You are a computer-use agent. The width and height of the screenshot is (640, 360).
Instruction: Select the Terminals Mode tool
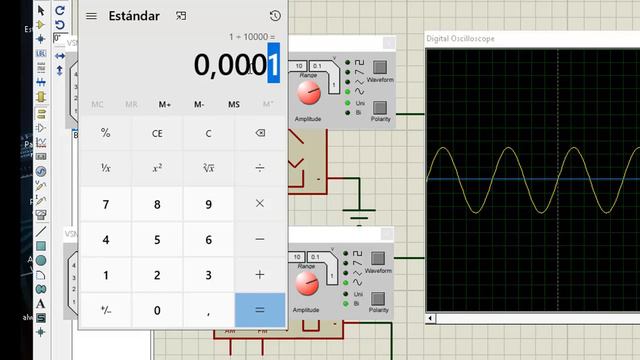[x=41, y=113]
